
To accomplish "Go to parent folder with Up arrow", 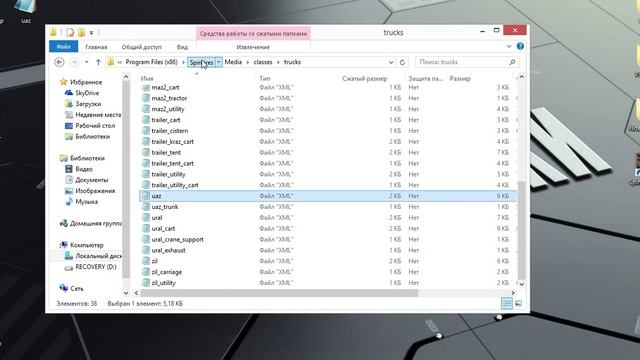I will coord(98,62).
